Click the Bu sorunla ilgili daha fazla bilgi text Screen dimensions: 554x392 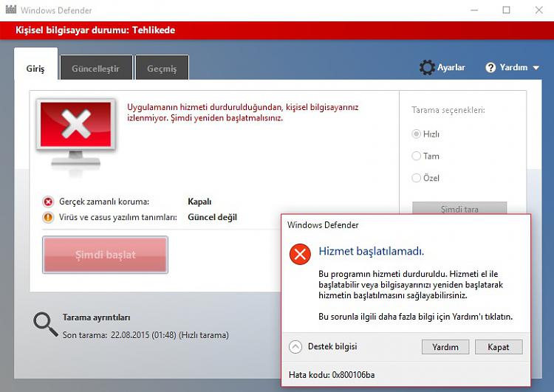tap(415, 317)
